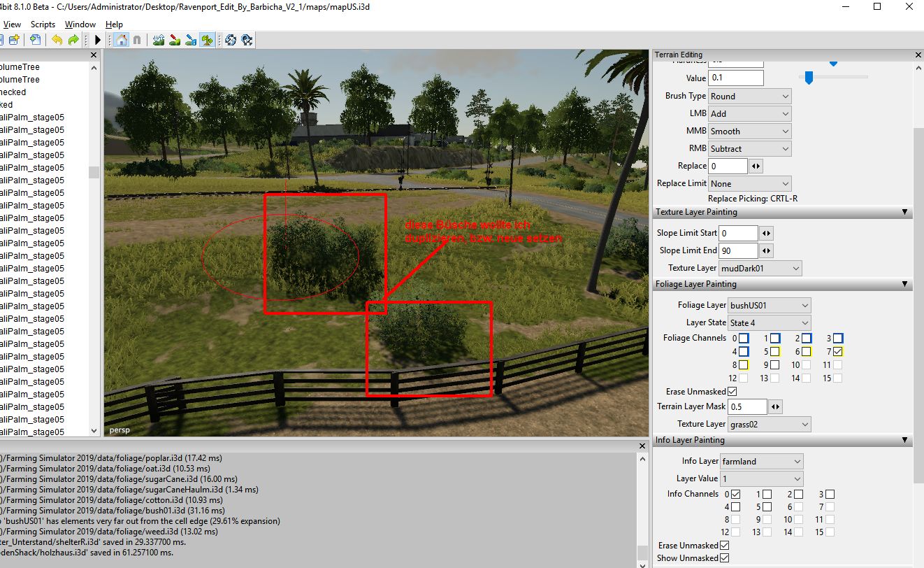This screenshot has width=924, height=568.
Task: Check Info Channel 2 checkbox
Action: 798,495
